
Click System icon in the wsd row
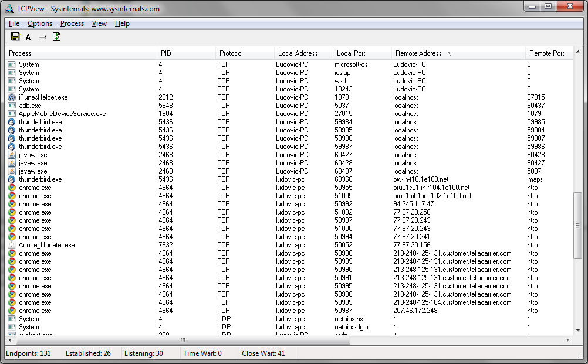[x=12, y=81]
